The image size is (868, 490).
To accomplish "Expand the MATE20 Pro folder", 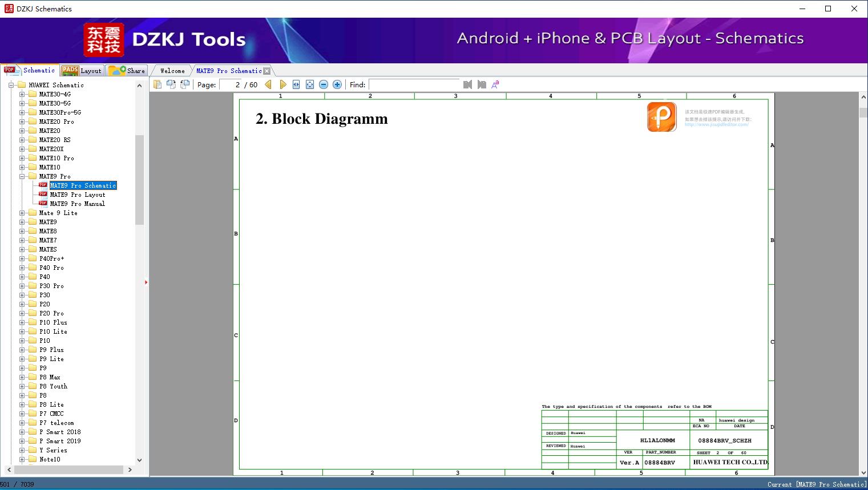I will pyautogui.click(x=22, y=122).
